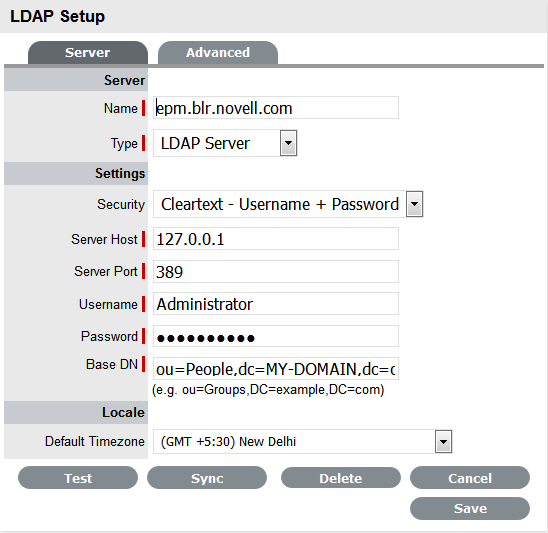Switch to the Advanced tab
Image resolution: width=548 pixels, height=533 pixels.
point(218,52)
